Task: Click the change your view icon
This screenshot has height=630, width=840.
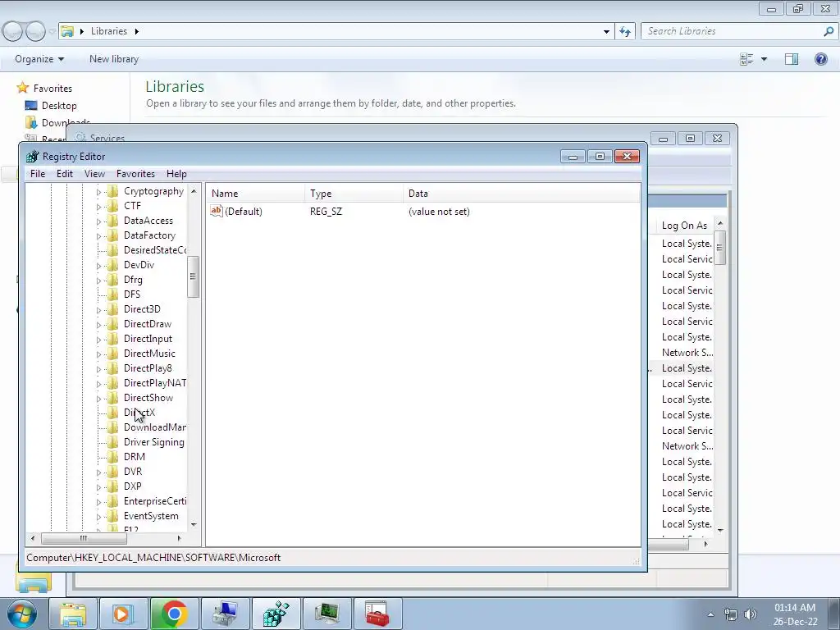Action: pos(746,59)
